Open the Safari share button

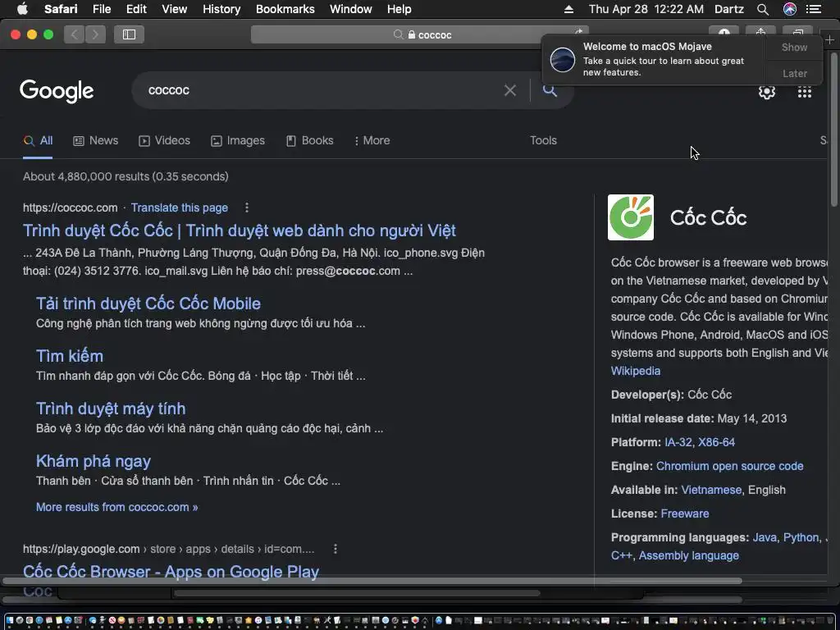(x=760, y=32)
